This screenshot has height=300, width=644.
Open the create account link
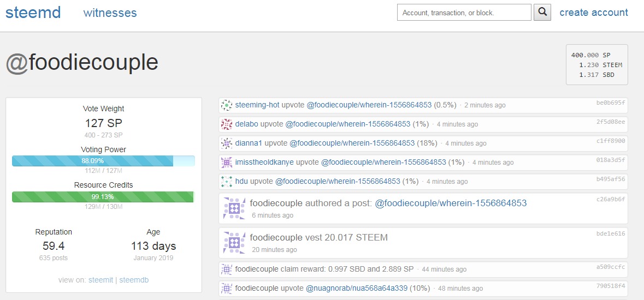594,13
